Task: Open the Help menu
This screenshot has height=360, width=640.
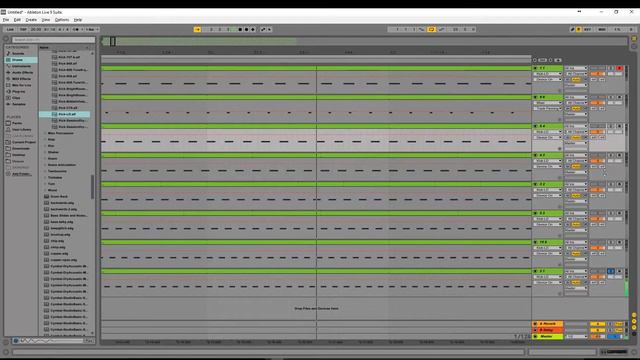Action: (78, 20)
